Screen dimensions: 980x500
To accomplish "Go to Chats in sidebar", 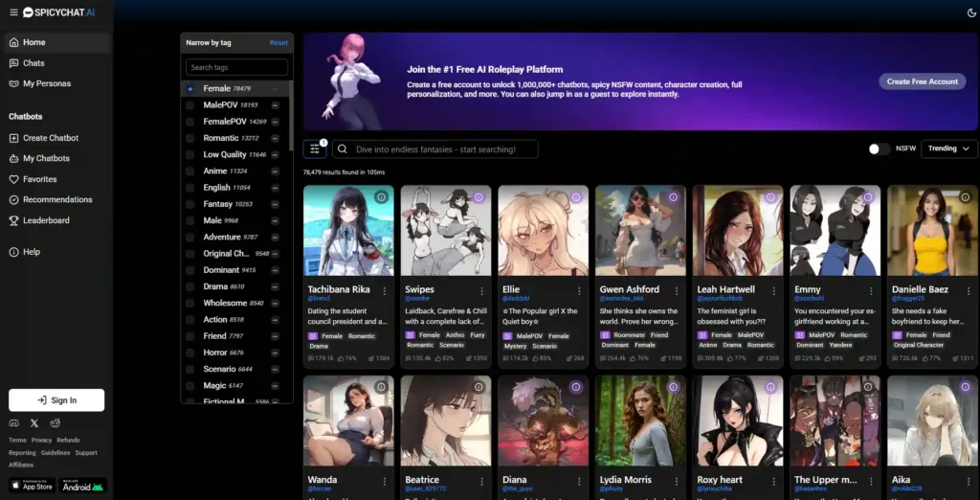I will click(33, 63).
